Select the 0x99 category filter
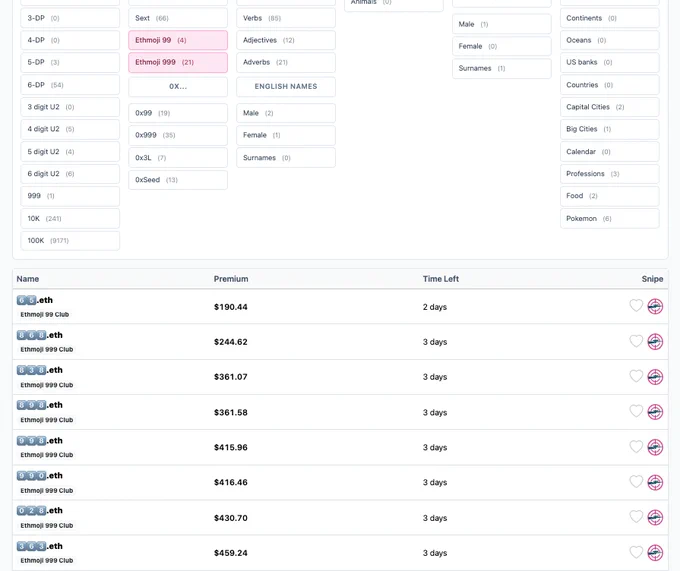Viewport: 680px width, 571px height. coord(178,113)
